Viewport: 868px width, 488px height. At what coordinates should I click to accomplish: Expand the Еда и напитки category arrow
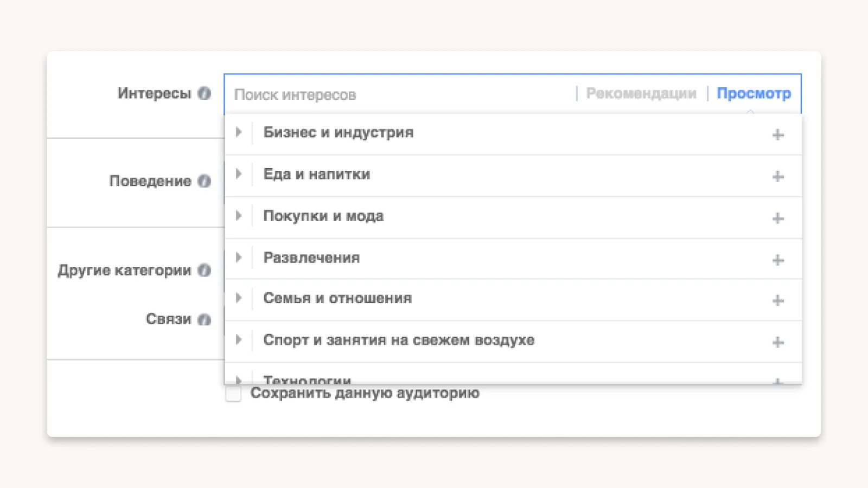(x=238, y=174)
